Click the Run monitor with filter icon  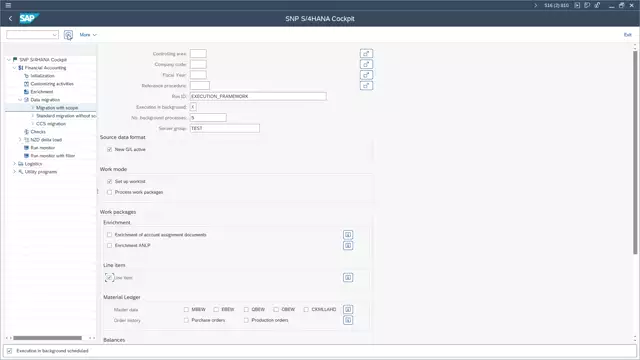(x=27, y=156)
